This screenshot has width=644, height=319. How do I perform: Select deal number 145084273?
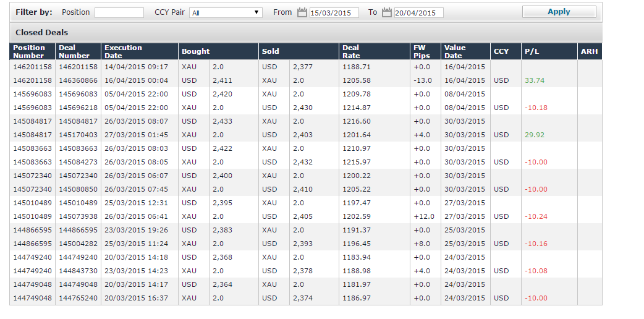pyautogui.click(x=78, y=162)
